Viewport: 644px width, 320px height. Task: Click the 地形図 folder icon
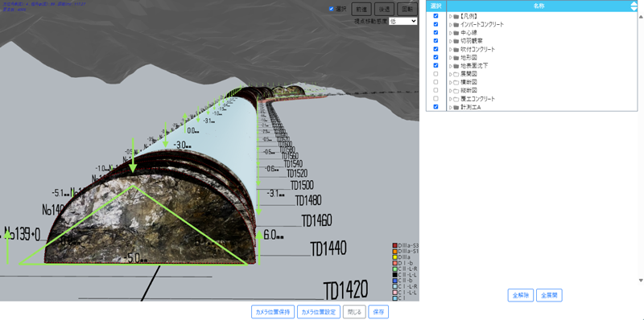click(456, 57)
